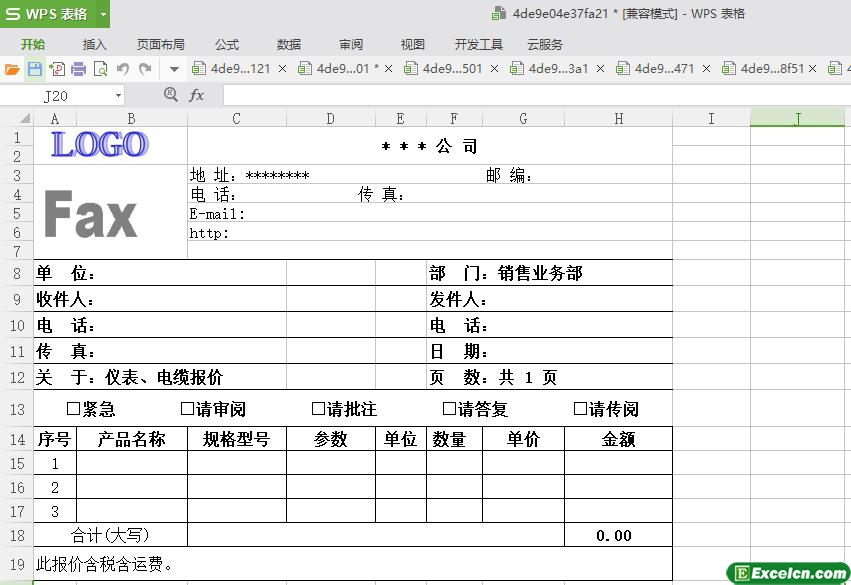Click the 产品名称 header cell
851x585 pixels.
(132, 439)
